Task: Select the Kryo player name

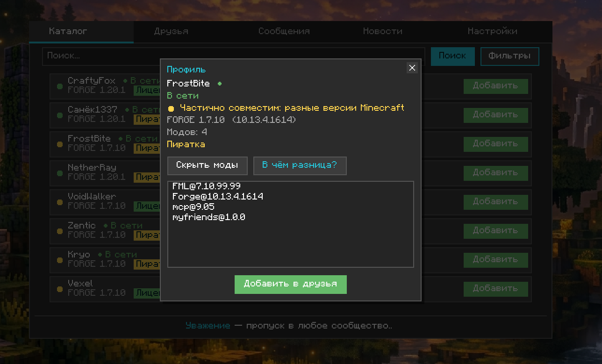Action: click(79, 255)
